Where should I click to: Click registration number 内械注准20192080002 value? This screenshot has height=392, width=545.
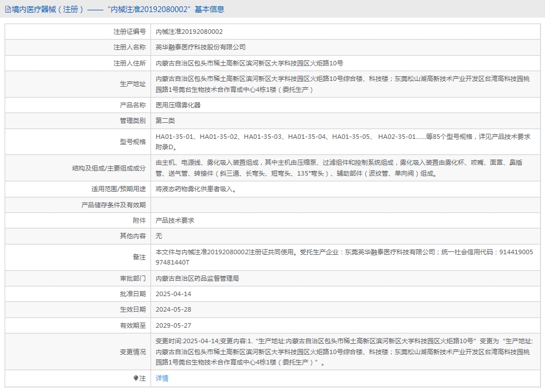pos(190,32)
